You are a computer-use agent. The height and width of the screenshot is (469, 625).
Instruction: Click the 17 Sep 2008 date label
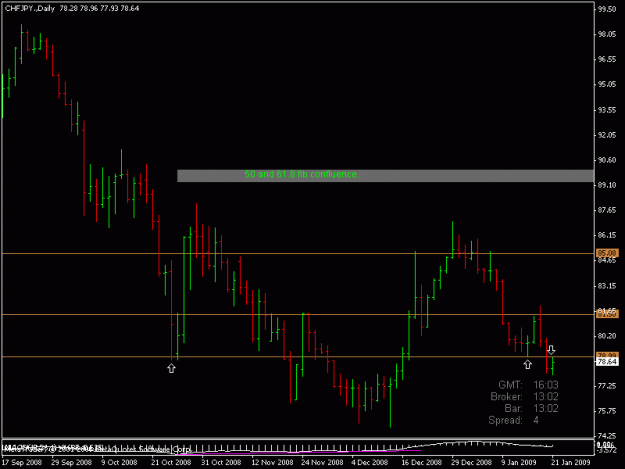click(22, 463)
